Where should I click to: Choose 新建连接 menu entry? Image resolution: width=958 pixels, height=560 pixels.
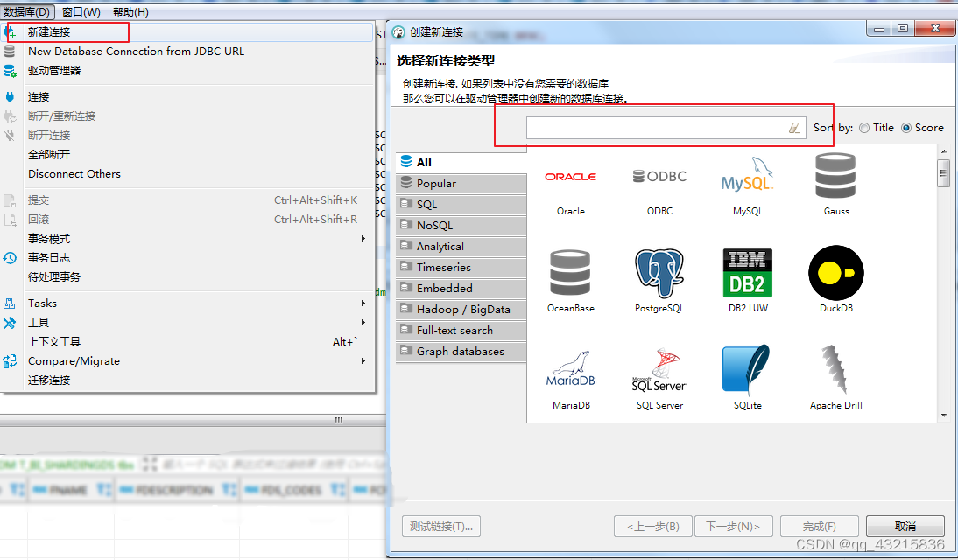tap(187, 31)
